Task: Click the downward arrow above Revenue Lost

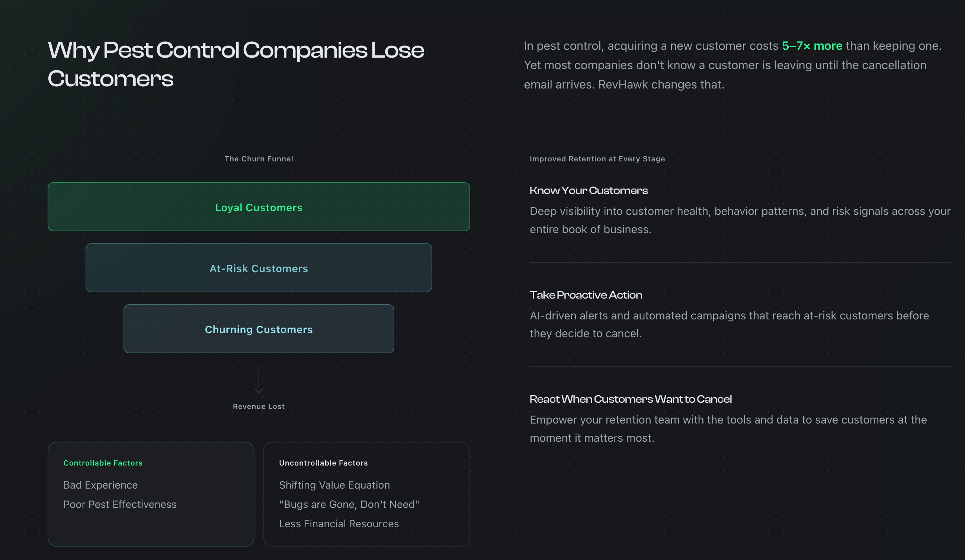Action: 259,380
